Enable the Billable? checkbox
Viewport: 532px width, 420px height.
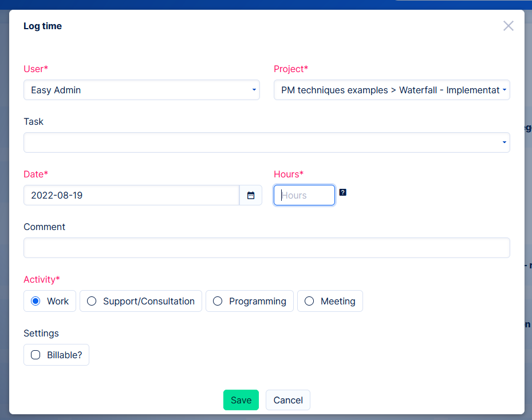[x=36, y=355]
